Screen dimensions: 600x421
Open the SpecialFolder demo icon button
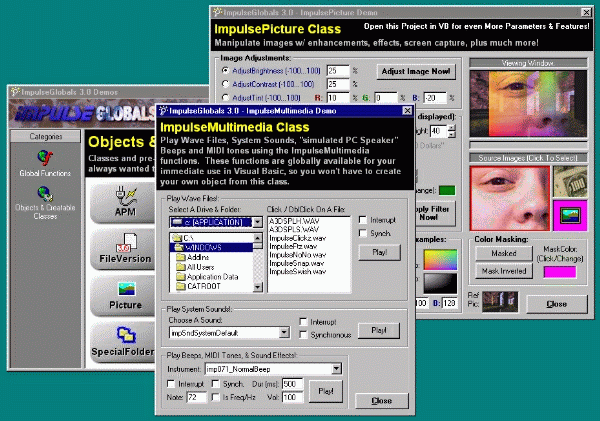(x=123, y=342)
